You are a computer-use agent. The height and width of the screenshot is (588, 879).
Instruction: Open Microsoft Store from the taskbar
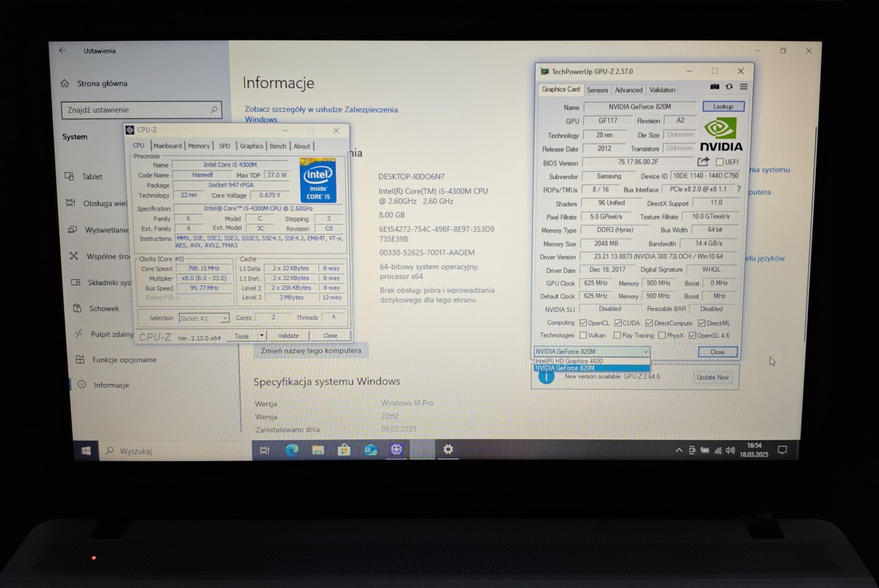tap(344, 450)
